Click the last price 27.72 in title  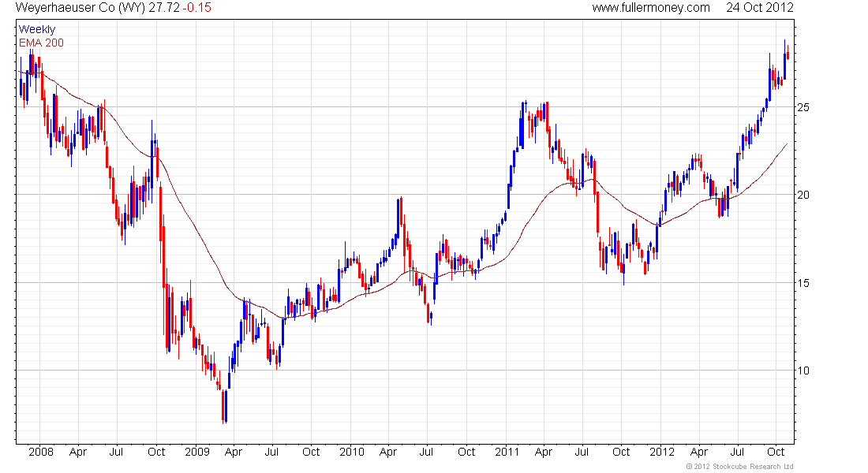pyautogui.click(x=164, y=8)
